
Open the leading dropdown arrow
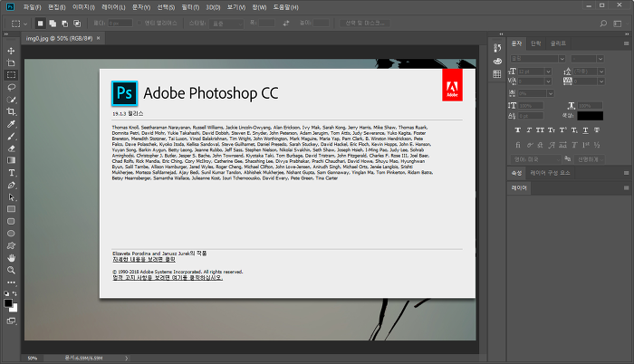(601, 72)
